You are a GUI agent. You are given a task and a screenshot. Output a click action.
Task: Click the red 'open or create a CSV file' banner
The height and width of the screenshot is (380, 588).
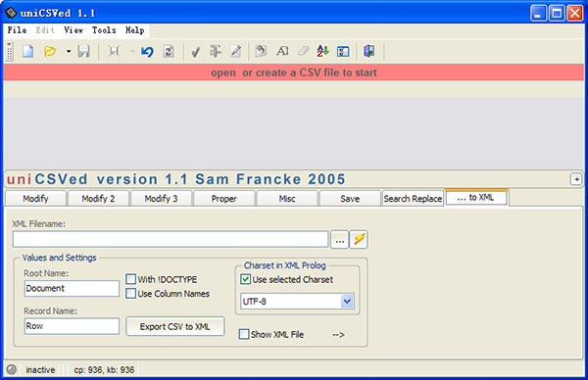click(x=294, y=72)
